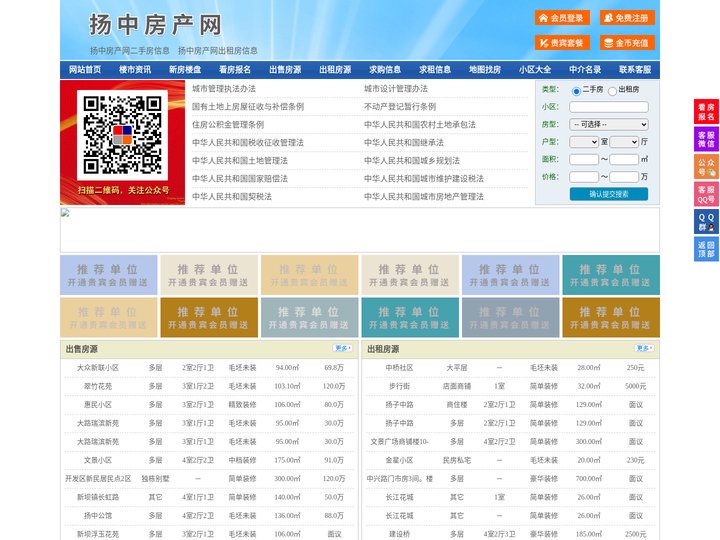Open the 楼市资讯 navigation item

[x=135, y=70]
